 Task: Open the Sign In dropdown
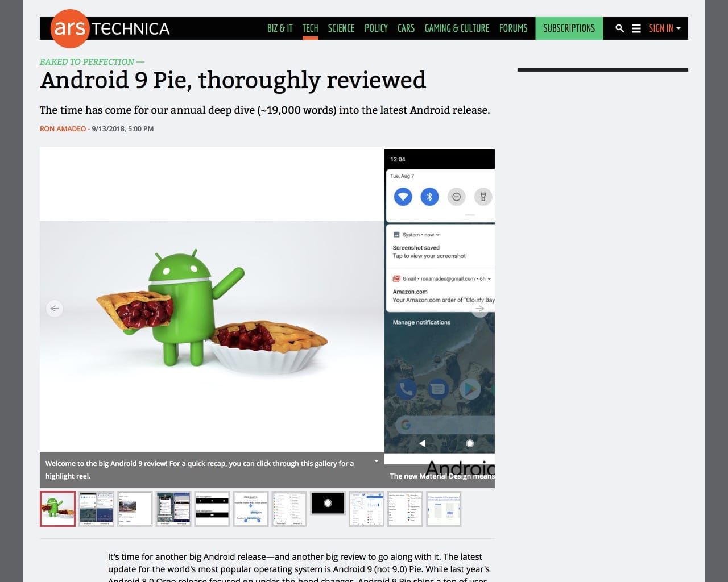click(665, 28)
